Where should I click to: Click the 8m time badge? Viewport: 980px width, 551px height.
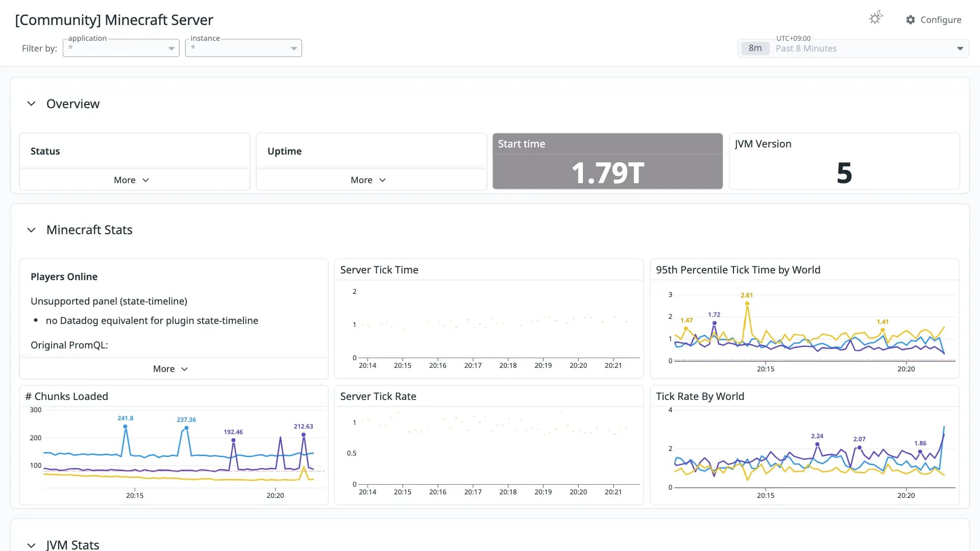point(755,48)
